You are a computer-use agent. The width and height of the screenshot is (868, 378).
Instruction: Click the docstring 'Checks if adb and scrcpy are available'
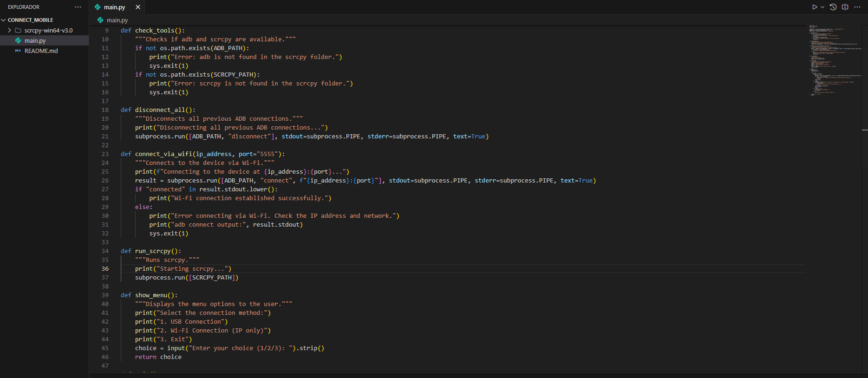click(x=215, y=39)
